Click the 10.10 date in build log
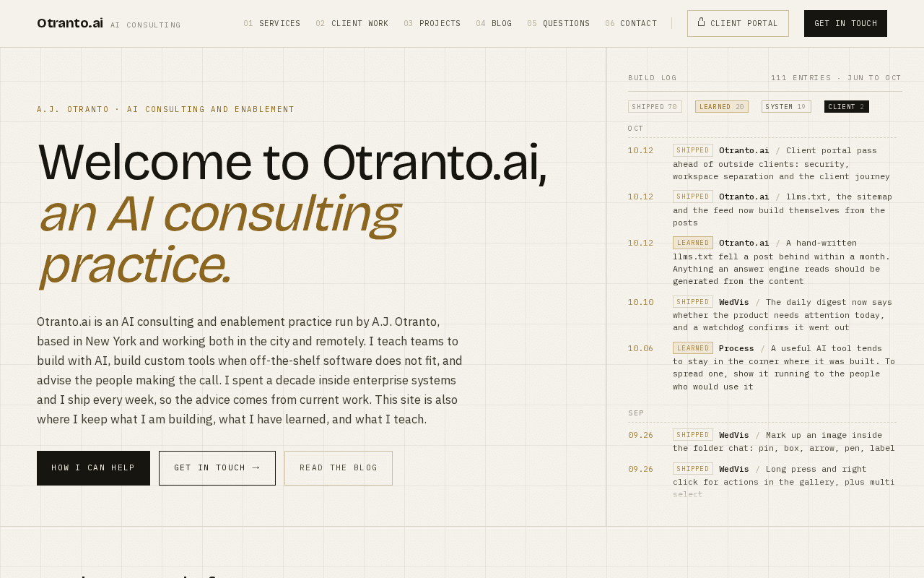 tap(640, 302)
